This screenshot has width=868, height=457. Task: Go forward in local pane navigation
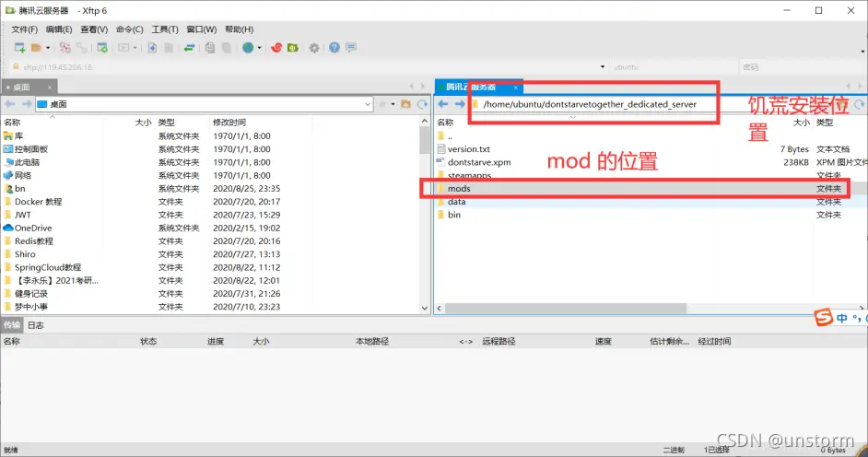click(26, 104)
